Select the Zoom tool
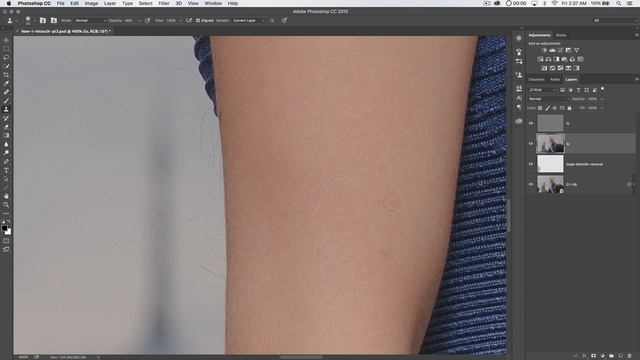Viewport: 640px width, 360px height. click(6, 204)
